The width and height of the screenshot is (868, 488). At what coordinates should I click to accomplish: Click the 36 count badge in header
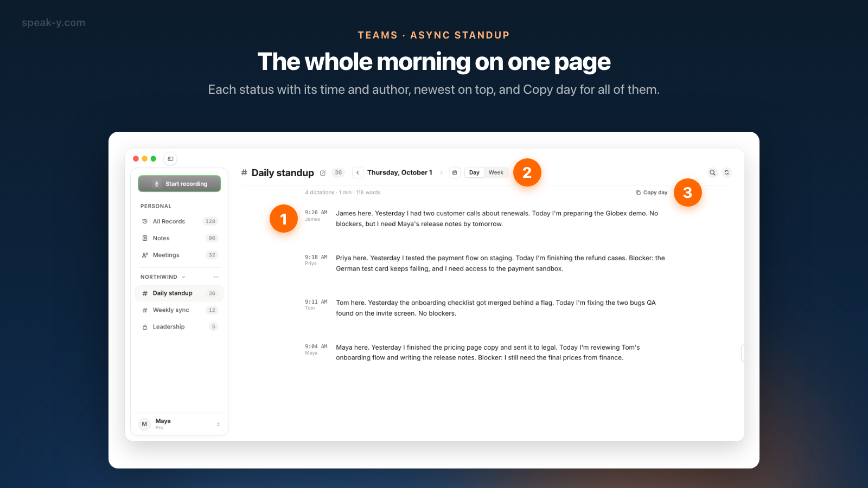pos(339,172)
